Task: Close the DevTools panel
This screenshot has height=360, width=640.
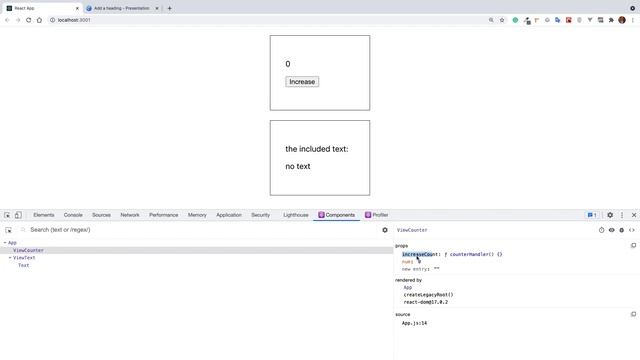Action: tap(634, 215)
